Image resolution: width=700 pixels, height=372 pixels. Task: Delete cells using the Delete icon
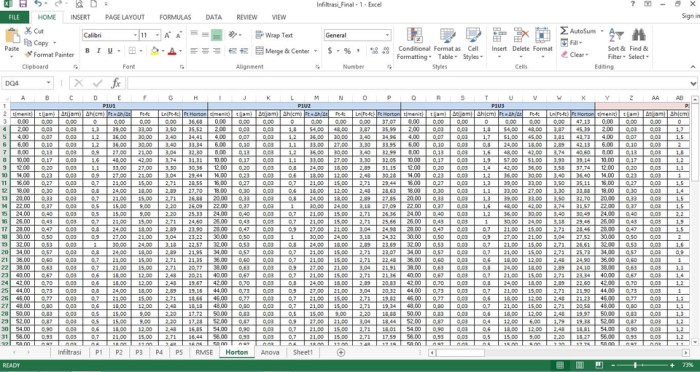click(x=521, y=35)
